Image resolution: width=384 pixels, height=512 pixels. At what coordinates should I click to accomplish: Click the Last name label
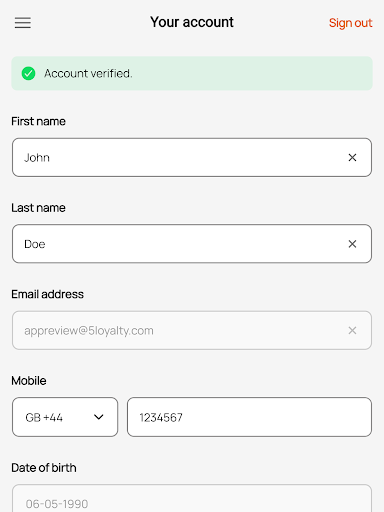[38, 208]
